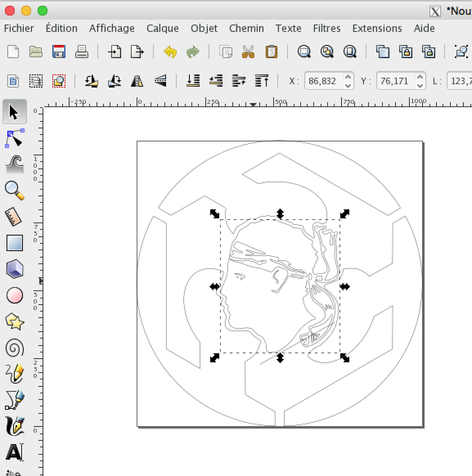472x476 pixels.
Task: Raise selection to top
Action: click(262, 81)
